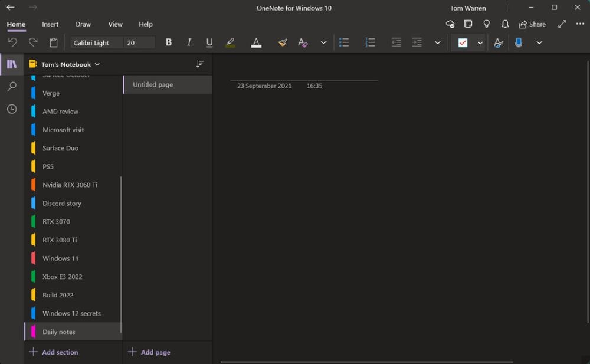Open the notebook search icon
This screenshot has width=590, height=364.
click(12, 87)
